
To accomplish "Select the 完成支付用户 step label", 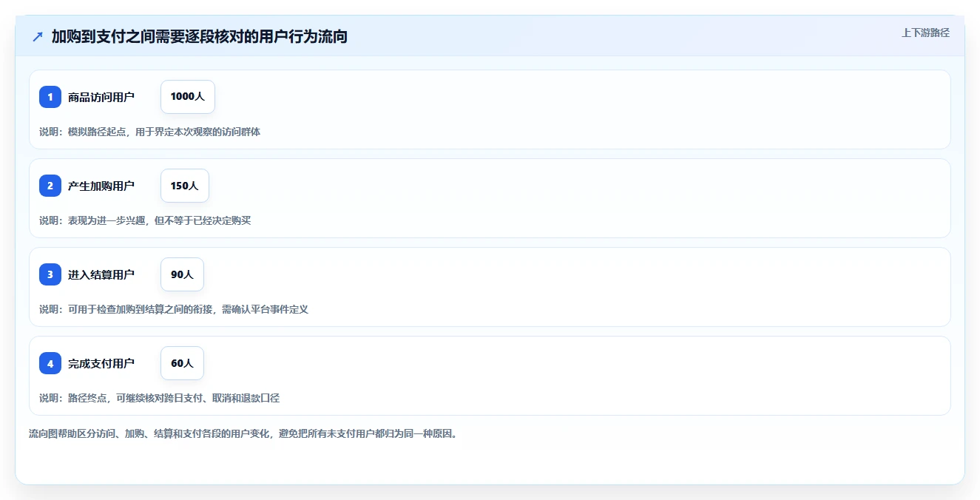I will tap(101, 363).
